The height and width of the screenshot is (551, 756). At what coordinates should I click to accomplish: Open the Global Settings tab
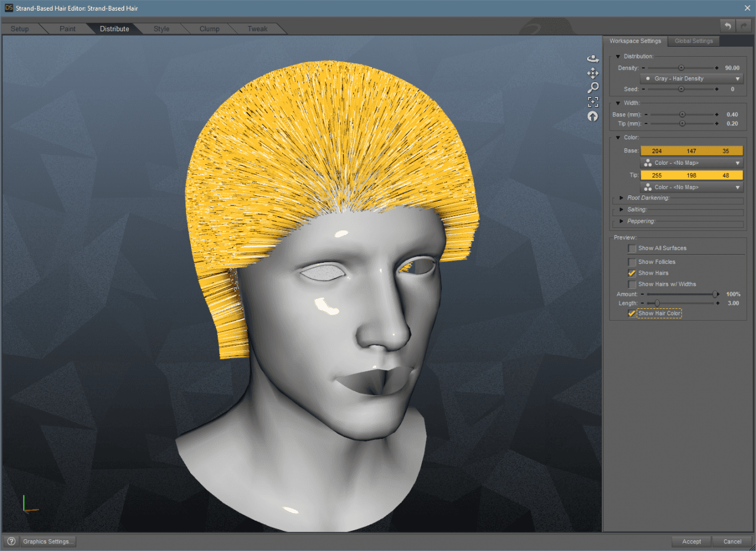coord(693,41)
